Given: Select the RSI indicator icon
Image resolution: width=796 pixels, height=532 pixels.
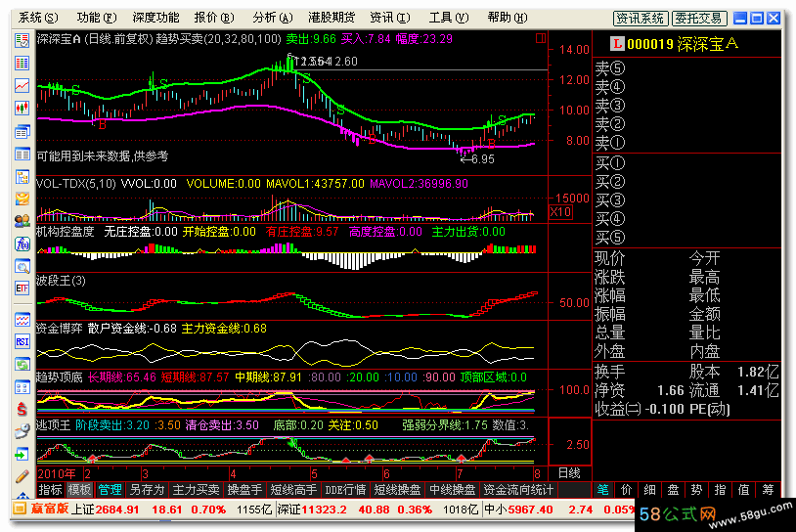Looking at the screenshot, I should [22, 341].
